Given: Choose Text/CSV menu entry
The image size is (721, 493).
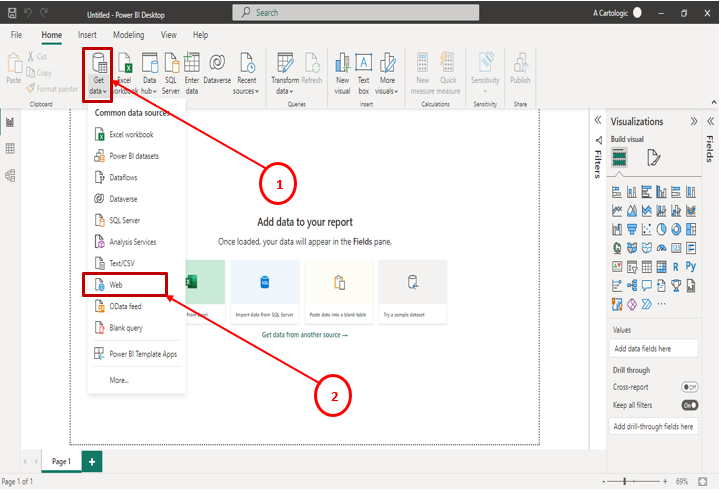Looking at the screenshot, I should click(x=137, y=264).
